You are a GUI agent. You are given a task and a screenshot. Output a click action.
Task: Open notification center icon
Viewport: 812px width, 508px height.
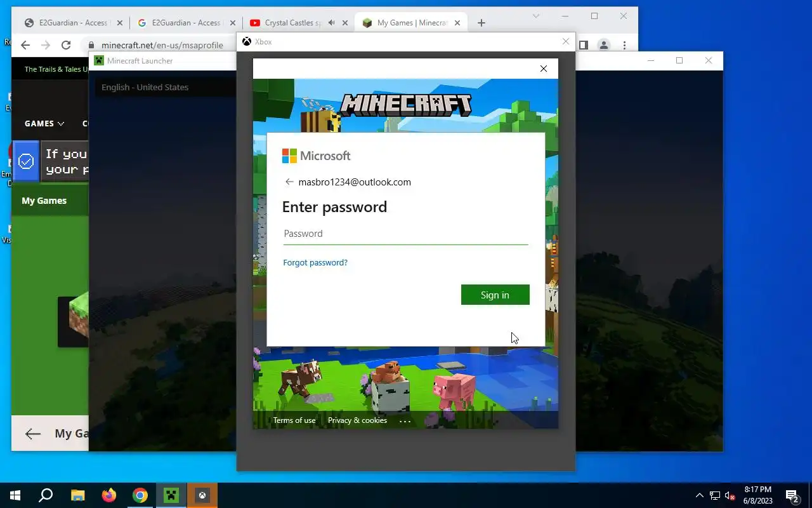point(792,495)
